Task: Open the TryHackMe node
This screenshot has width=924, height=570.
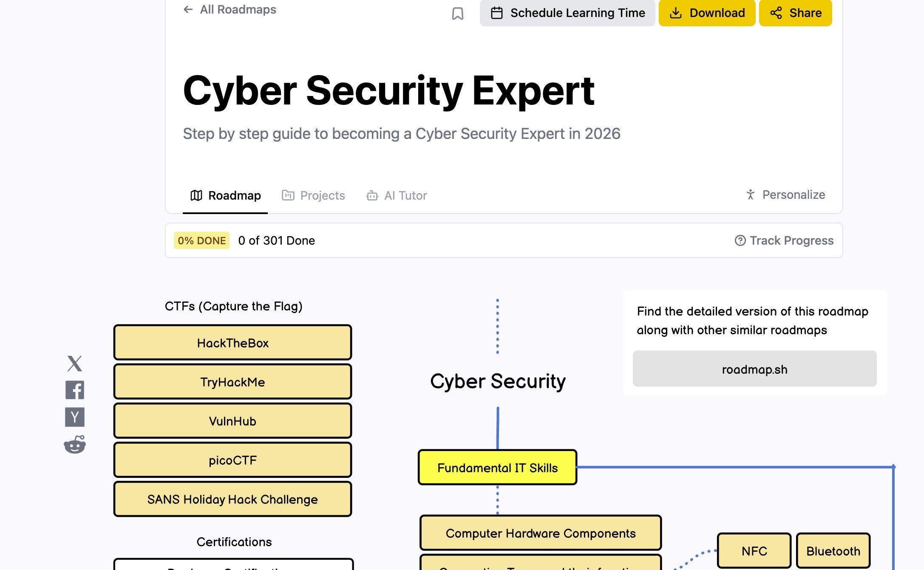Action: pos(232,382)
